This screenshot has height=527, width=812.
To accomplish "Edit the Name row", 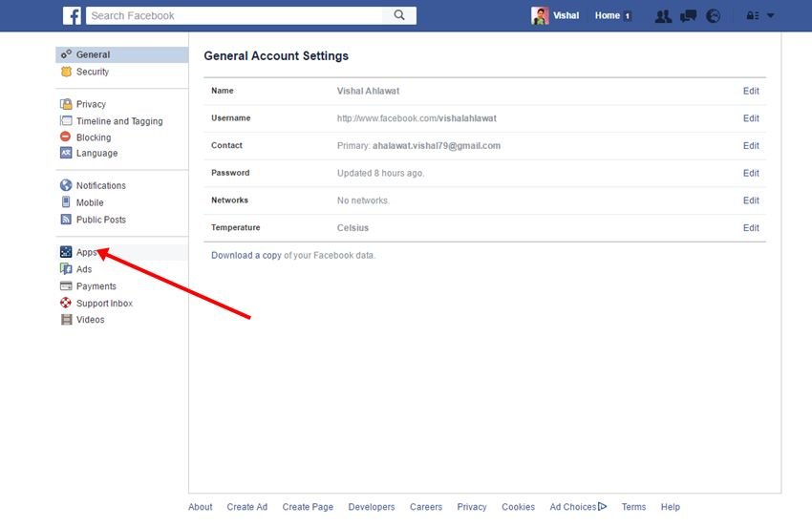I will tap(751, 91).
